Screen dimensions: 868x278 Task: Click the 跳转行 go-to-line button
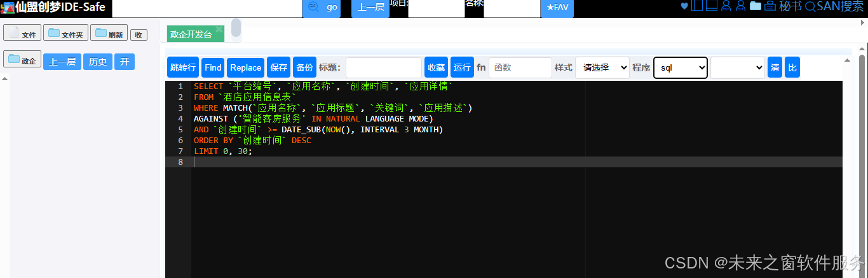point(183,67)
